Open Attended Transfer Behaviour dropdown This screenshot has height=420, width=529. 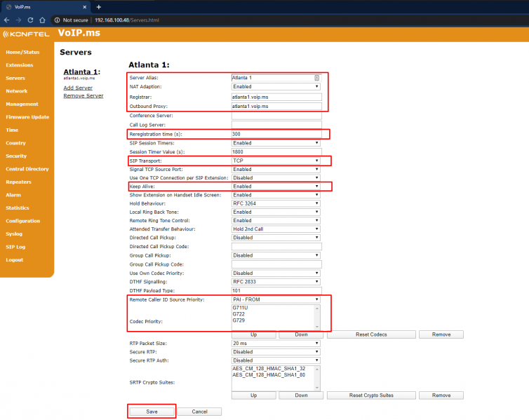[276, 229]
